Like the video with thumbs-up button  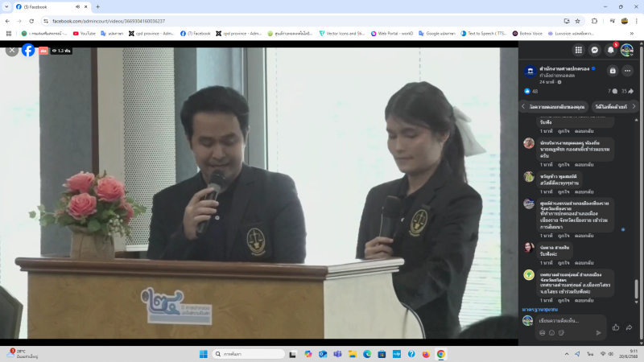pos(616,327)
